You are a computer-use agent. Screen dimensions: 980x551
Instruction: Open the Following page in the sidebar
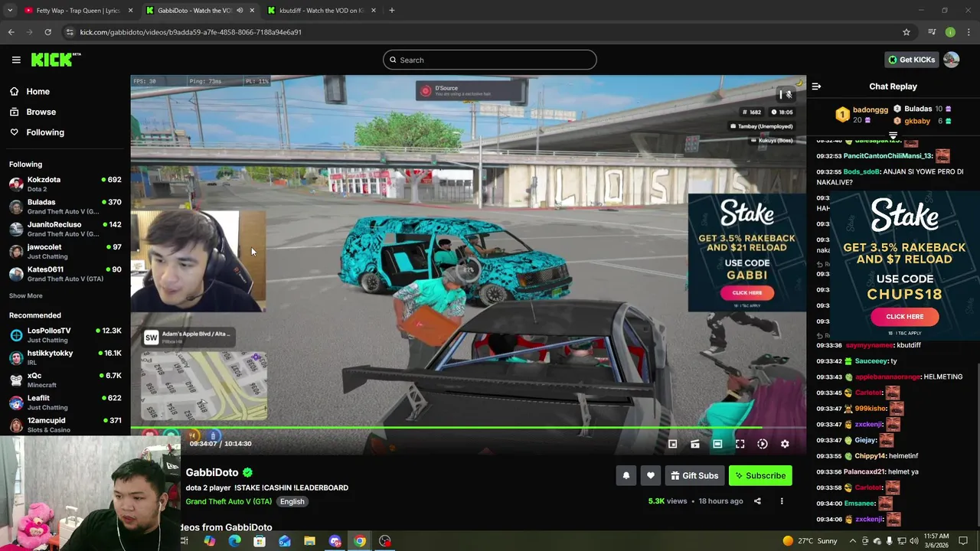45,132
